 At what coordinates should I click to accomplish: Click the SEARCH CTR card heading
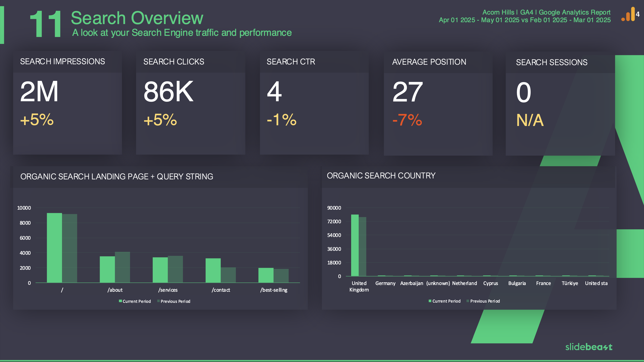click(x=291, y=62)
